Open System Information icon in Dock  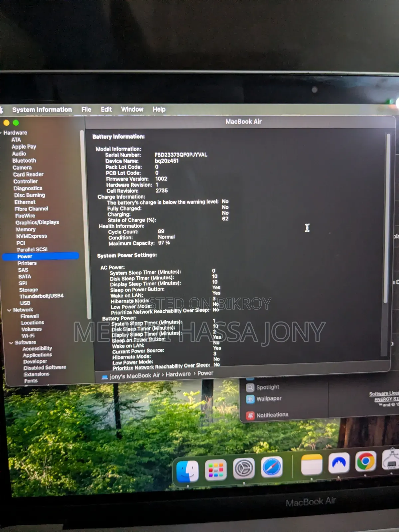pyautogui.click(x=391, y=459)
